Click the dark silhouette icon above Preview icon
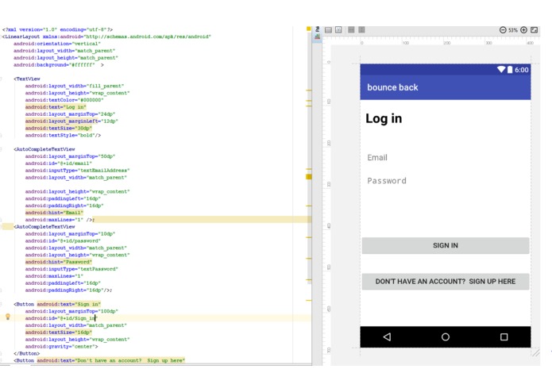Image resolution: width=552 pixels, height=392 pixels. click(317, 29)
